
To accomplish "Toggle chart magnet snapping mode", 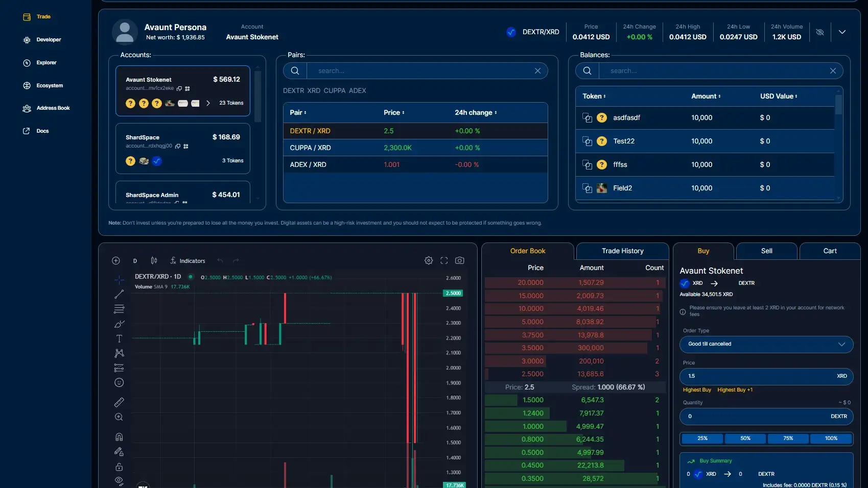I will [119, 437].
